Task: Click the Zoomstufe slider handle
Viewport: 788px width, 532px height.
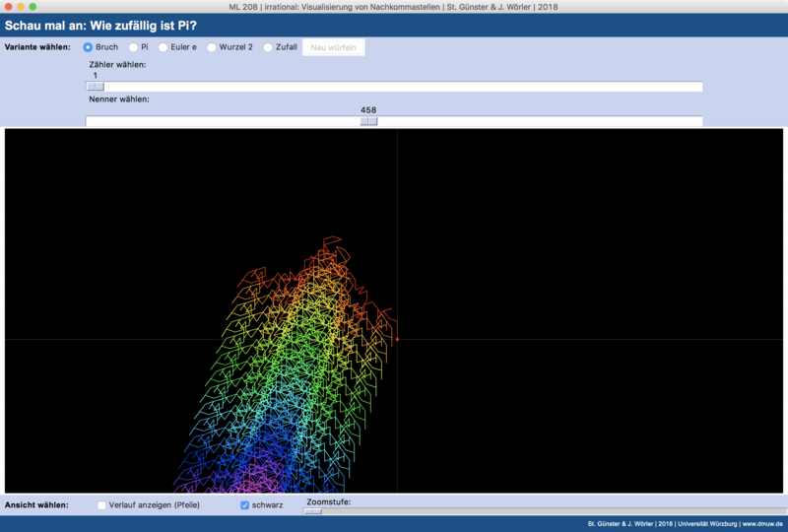Action: pyautogui.click(x=312, y=511)
